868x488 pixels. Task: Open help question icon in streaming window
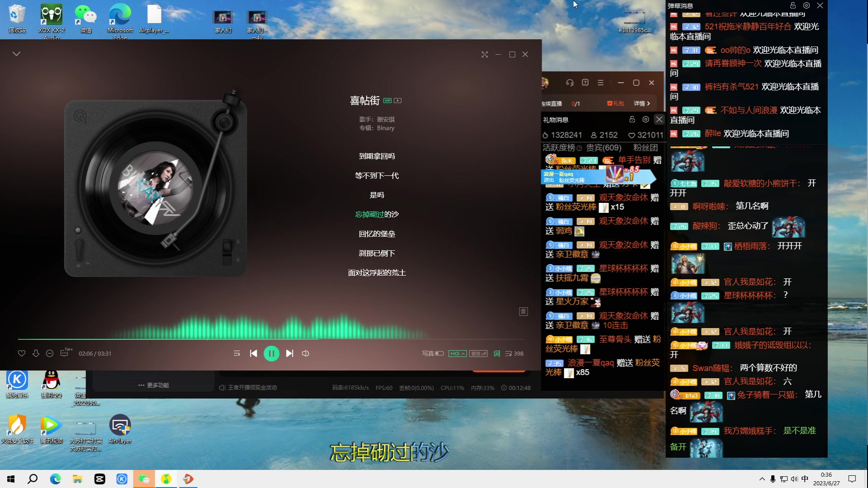point(585,83)
